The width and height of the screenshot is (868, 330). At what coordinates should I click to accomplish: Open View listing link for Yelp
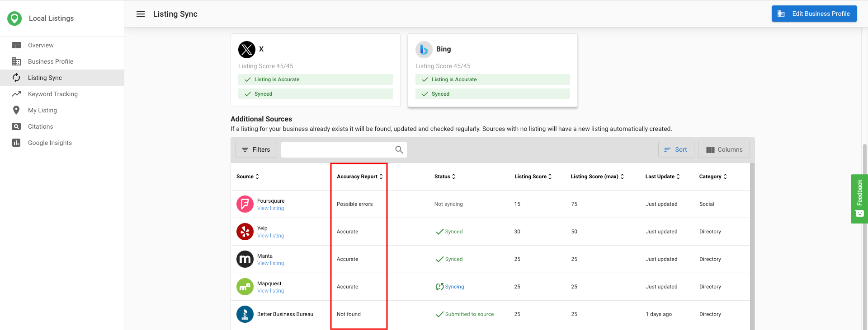click(x=270, y=236)
